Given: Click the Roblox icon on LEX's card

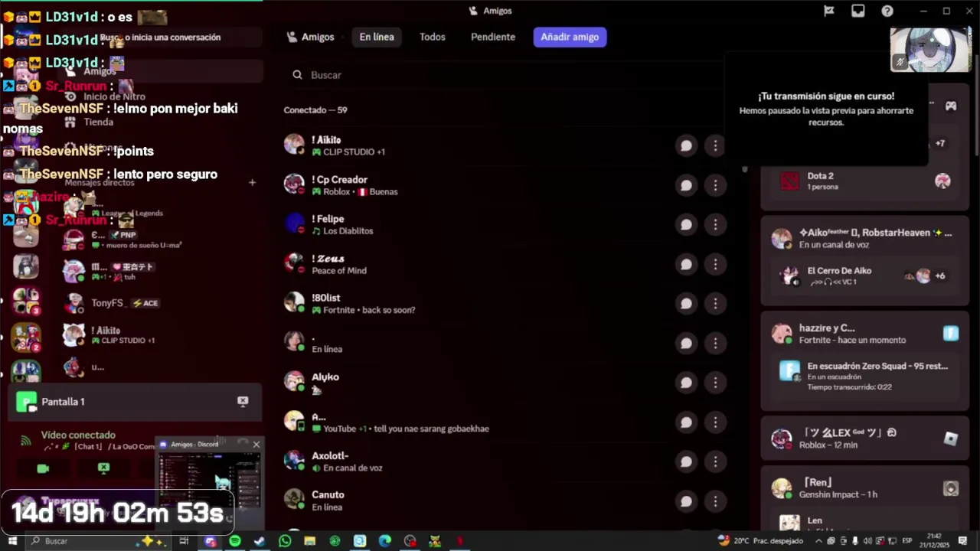Looking at the screenshot, I should tap(950, 439).
